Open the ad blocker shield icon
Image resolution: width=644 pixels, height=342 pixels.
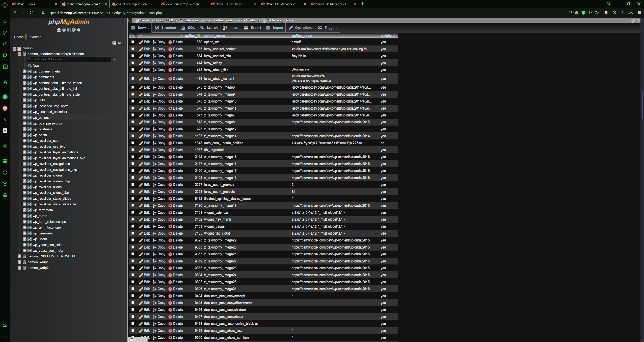tap(583, 13)
